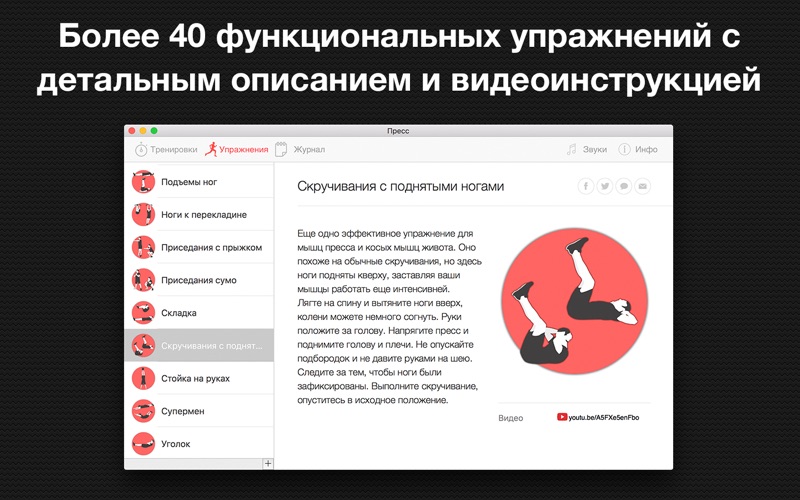Select Супермен exercise
The image size is (800, 500).
199,411
